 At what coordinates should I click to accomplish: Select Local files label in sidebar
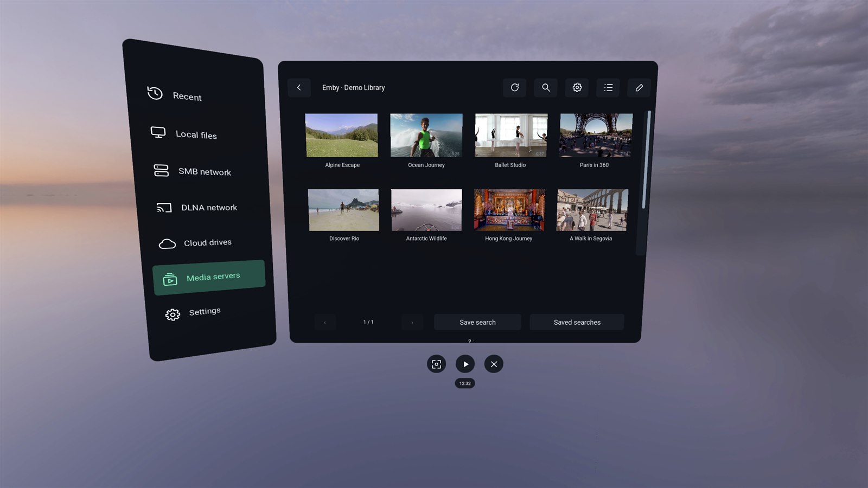(x=196, y=134)
